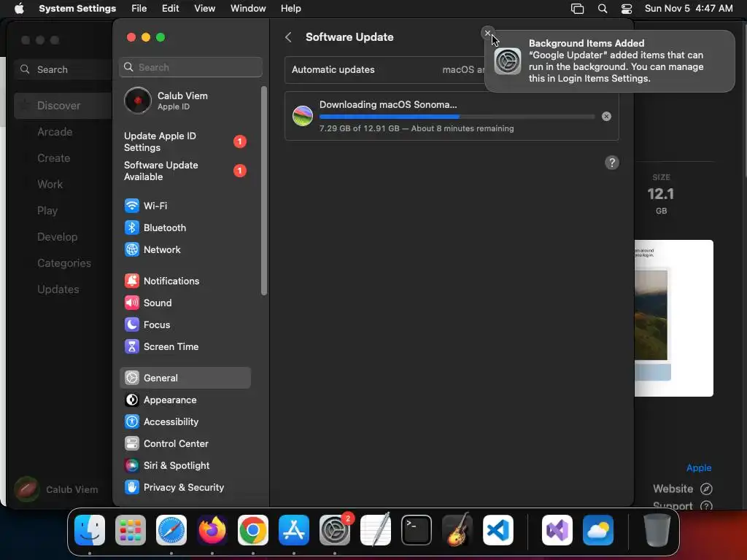
Task: Open the File menu
Action: (x=139, y=9)
